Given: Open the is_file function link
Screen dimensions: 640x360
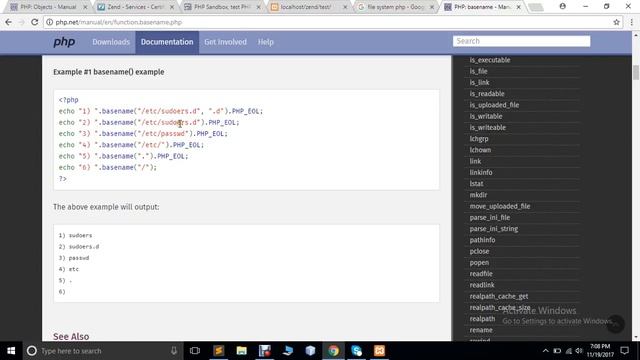Looking at the screenshot, I should coord(478,71).
